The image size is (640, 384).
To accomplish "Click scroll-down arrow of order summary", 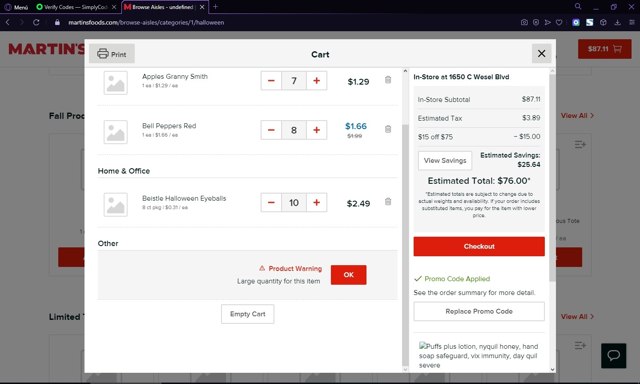I will point(552,369).
